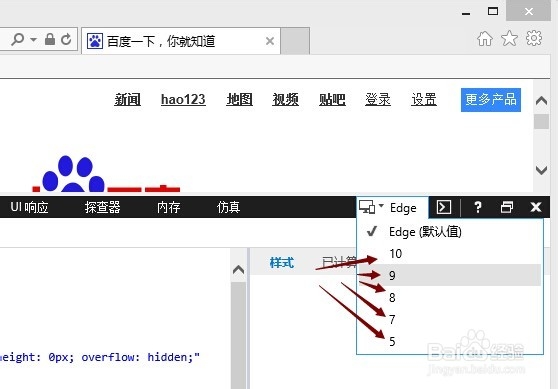Click the page scrollbar up arrow
558x389 pixels.
[x=541, y=101]
